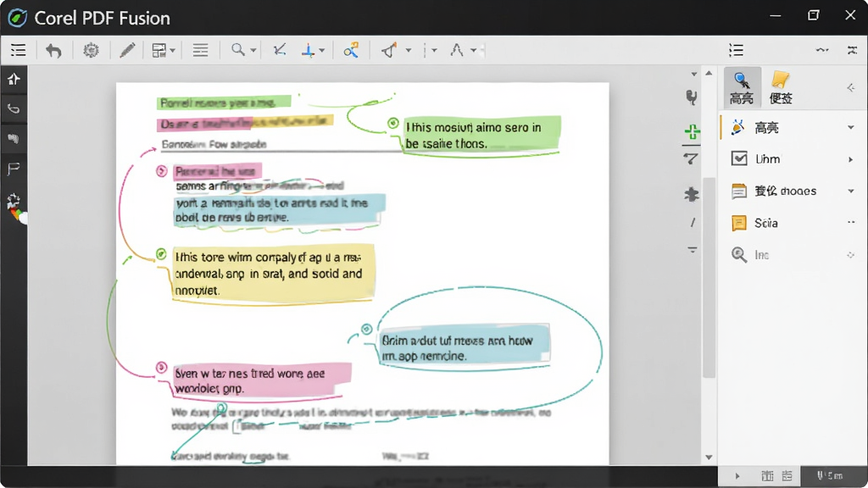This screenshot has height=488, width=868.
Task: Toggle the Uhm checkbox icon
Action: click(x=739, y=158)
